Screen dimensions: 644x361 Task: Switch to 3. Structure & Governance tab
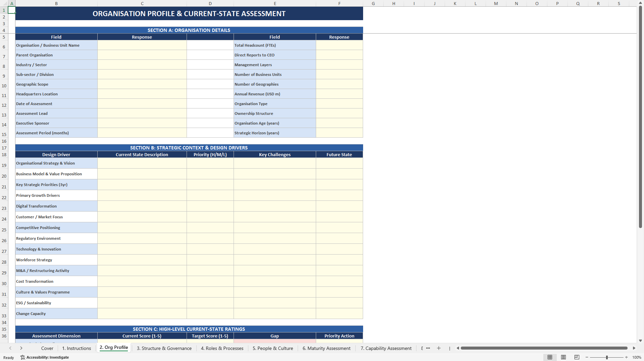(164, 348)
